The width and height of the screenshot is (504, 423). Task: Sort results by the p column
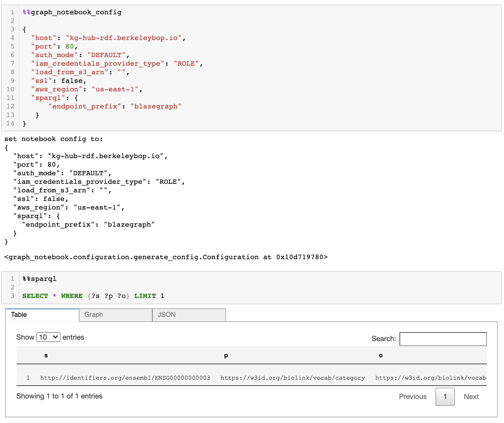tap(226, 356)
